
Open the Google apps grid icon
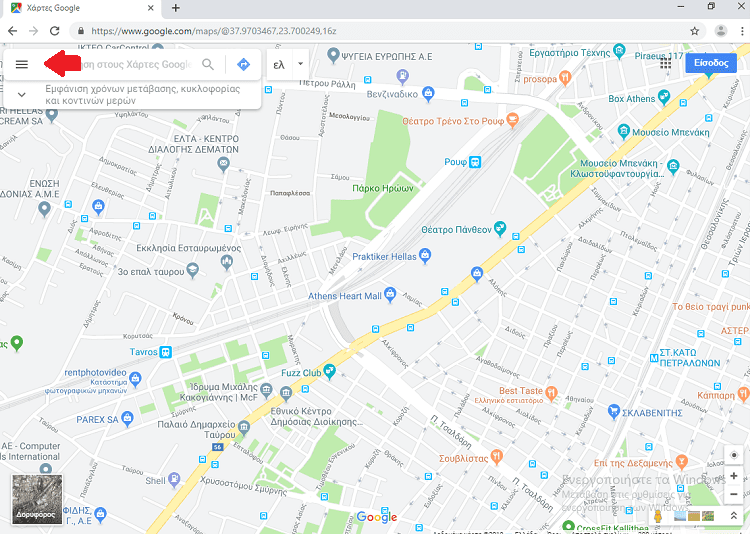point(666,63)
